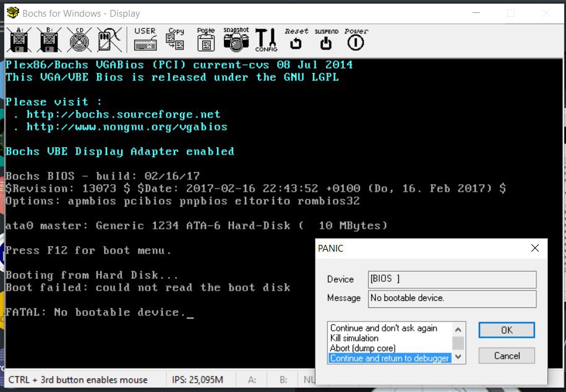The height and width of the screenshot is (392, 566).
Task: Maximize the Bochs for Windows window
Action: [x=511, y=13]
